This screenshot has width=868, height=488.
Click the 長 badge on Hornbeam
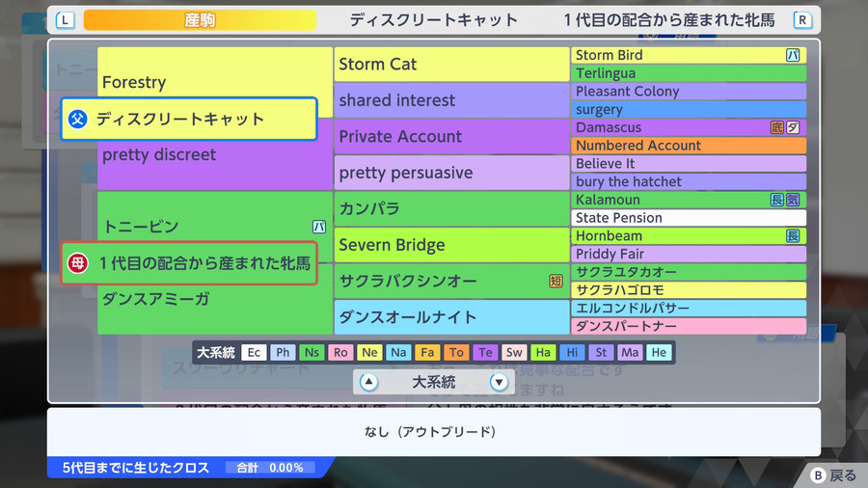pyautogui.click(x=793, y=236)
